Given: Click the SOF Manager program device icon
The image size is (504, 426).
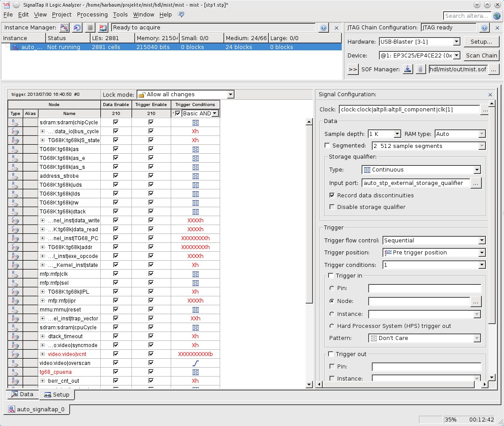Looking at the screenshot, I should pos(408,69).
